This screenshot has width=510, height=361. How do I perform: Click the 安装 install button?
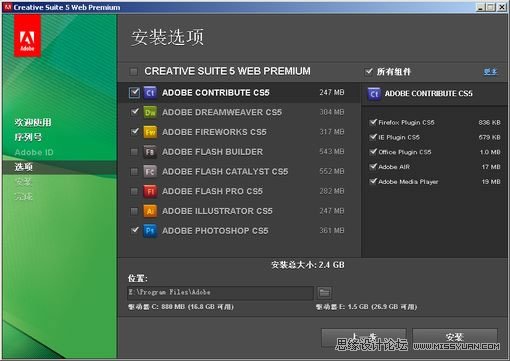click(455, 337)
